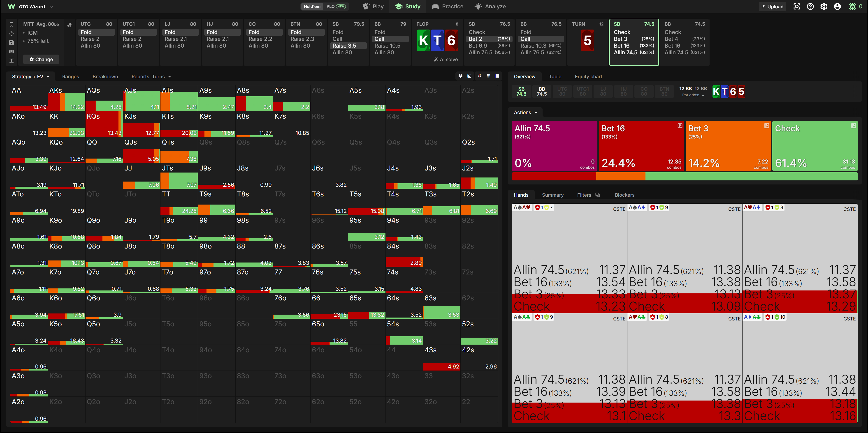Open the Study tab
868x433 pixels.
tap(408, 6)
